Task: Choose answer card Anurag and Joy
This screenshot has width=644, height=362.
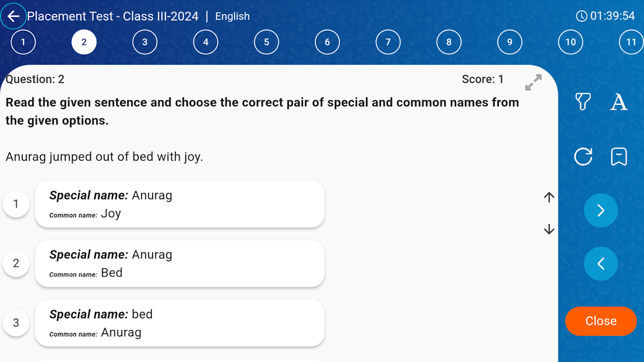Action: [179, 204]
